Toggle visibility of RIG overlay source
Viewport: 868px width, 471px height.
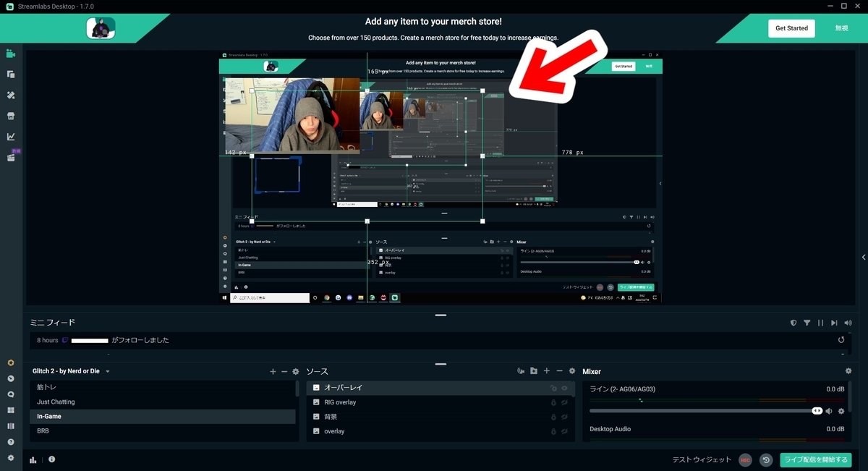pyautogui.click(x=564, y=402)
